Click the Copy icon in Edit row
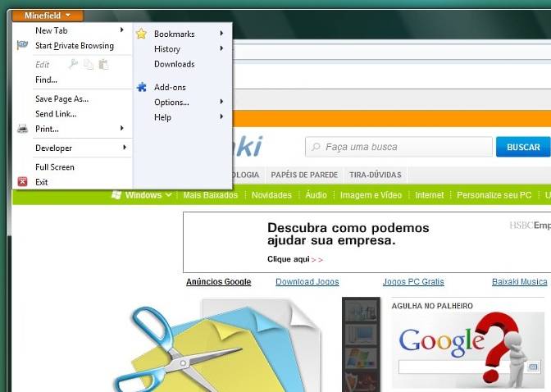The height and width of the screenshot is (392, 551). (x=89, y=64)
